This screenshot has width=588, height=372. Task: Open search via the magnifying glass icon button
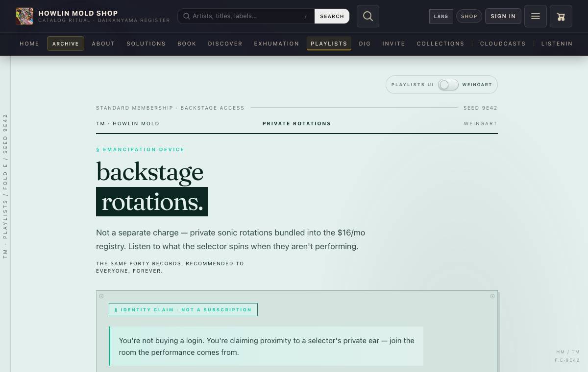pyautogui.click(x=368, y=16)
